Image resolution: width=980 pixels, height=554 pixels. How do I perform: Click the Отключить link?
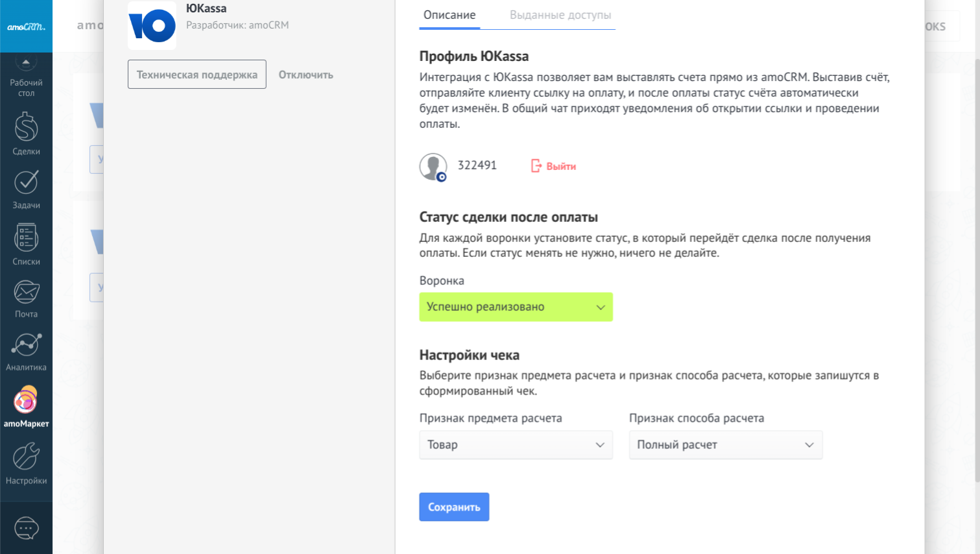(x=305, y=75)
